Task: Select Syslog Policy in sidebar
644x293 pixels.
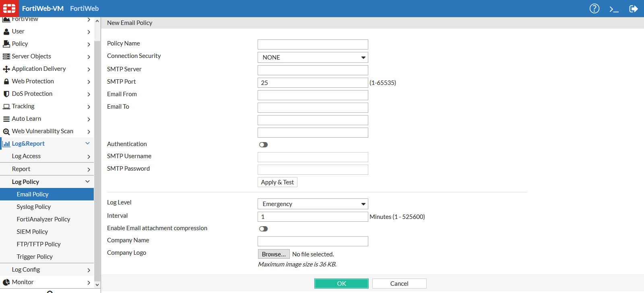Action: click(x=34, y=207)
